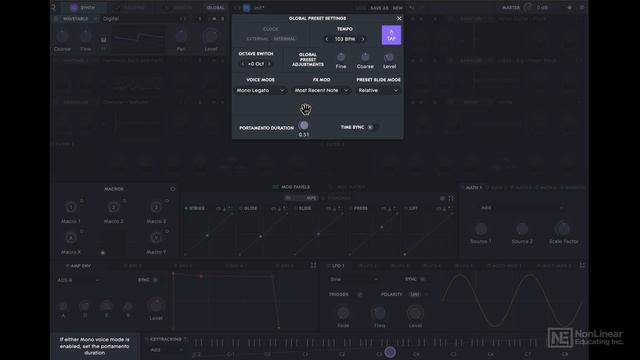Click the Macro 2 knob
Image resolution: width=640 pixels, height=360 pixels.
(x=113, y=207)
